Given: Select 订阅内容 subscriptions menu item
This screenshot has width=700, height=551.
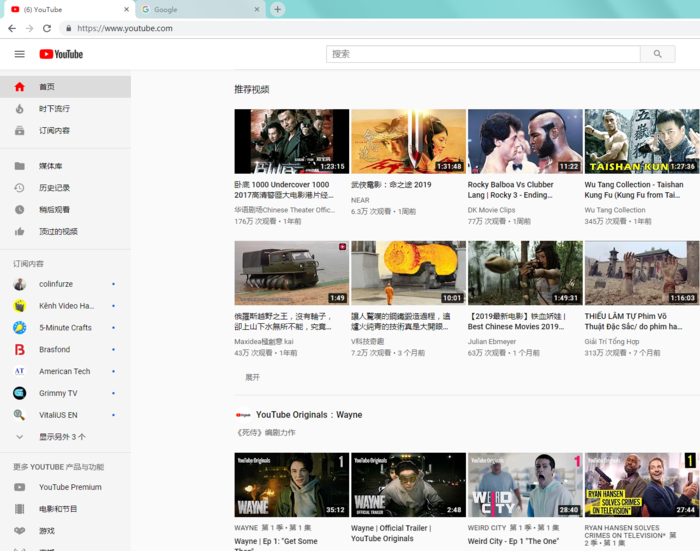Looking at the screenshot, I should [x=65, y=130].
